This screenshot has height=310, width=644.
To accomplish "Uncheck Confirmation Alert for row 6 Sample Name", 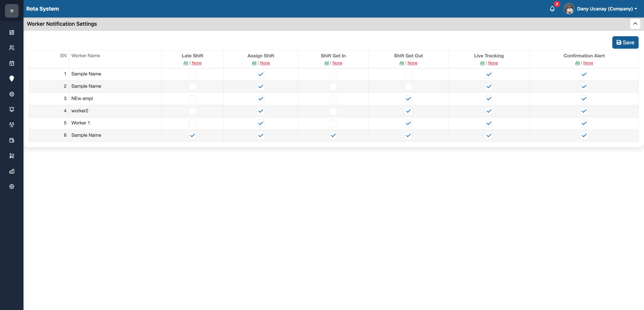I will tap(584, 135).
